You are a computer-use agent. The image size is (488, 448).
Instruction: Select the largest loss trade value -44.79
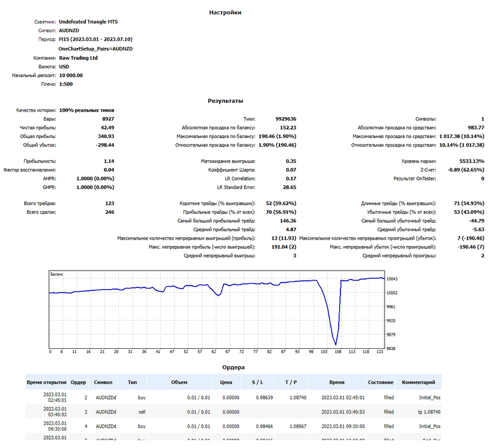click(x=477, y=221)
